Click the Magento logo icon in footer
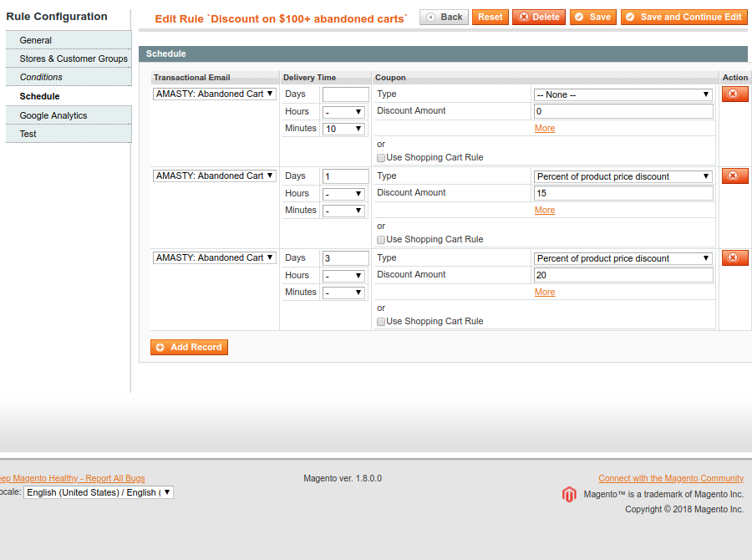The width and height of the screenshot is (752, 560). (x=569, y=495)
